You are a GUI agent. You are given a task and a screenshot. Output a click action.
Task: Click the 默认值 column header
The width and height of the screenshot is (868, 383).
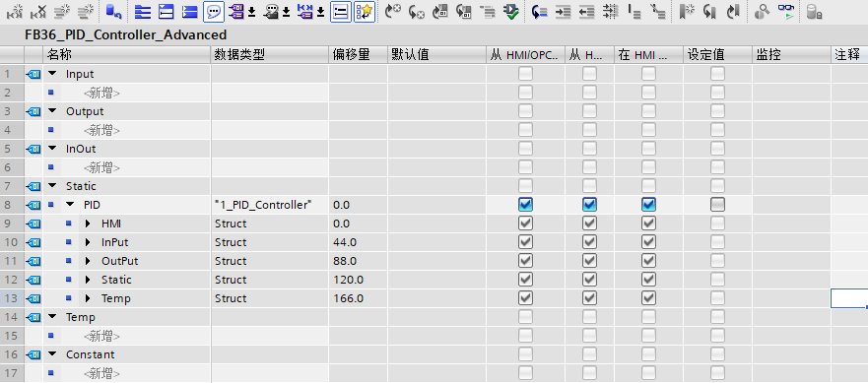[436, 55]
